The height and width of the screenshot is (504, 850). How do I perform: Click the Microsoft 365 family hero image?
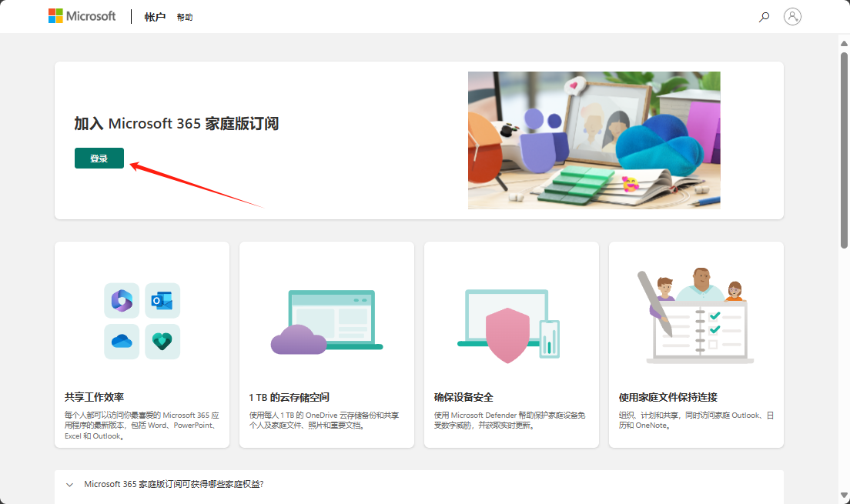pos(594,140)
